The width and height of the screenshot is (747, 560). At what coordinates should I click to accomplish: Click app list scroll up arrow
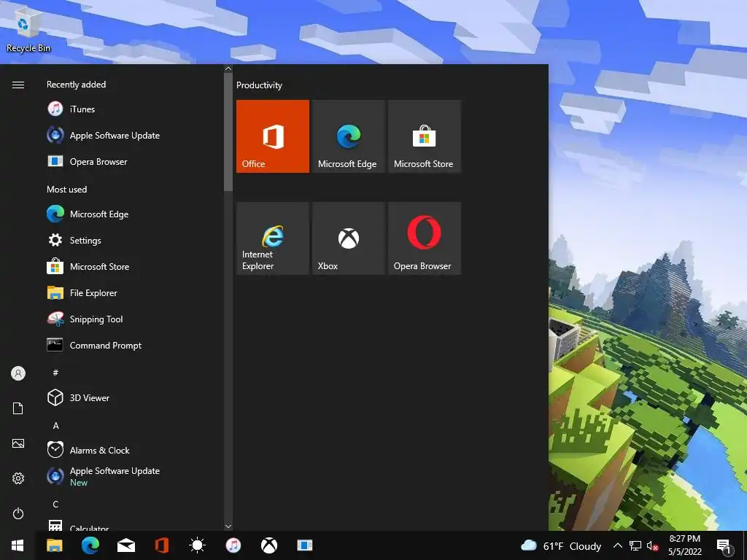click(x=228, y=69)
